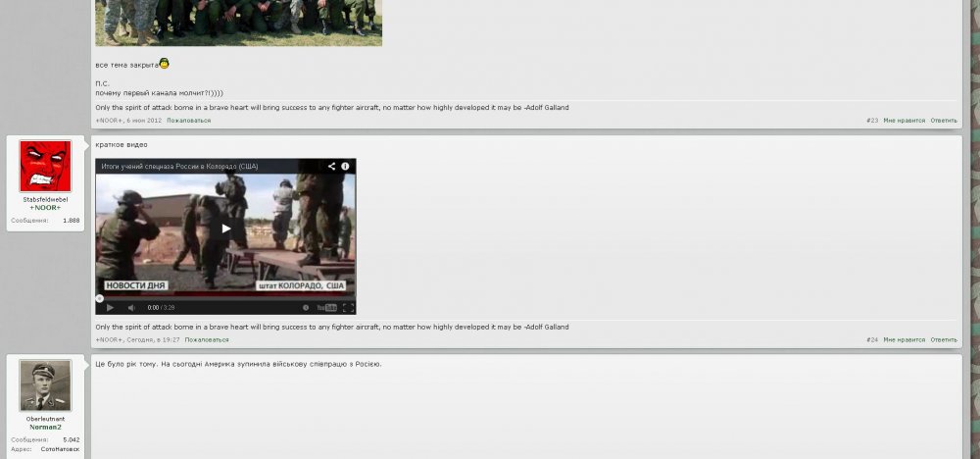Open permalink #23
This screenshot has width=980, height=459.
click(872, 121)
